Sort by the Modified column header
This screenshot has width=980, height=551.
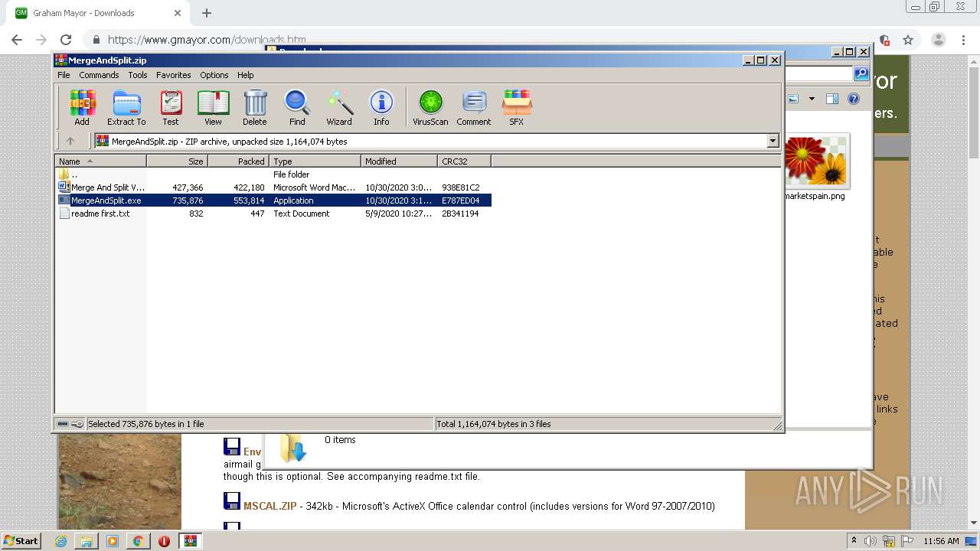coord(399,161)
